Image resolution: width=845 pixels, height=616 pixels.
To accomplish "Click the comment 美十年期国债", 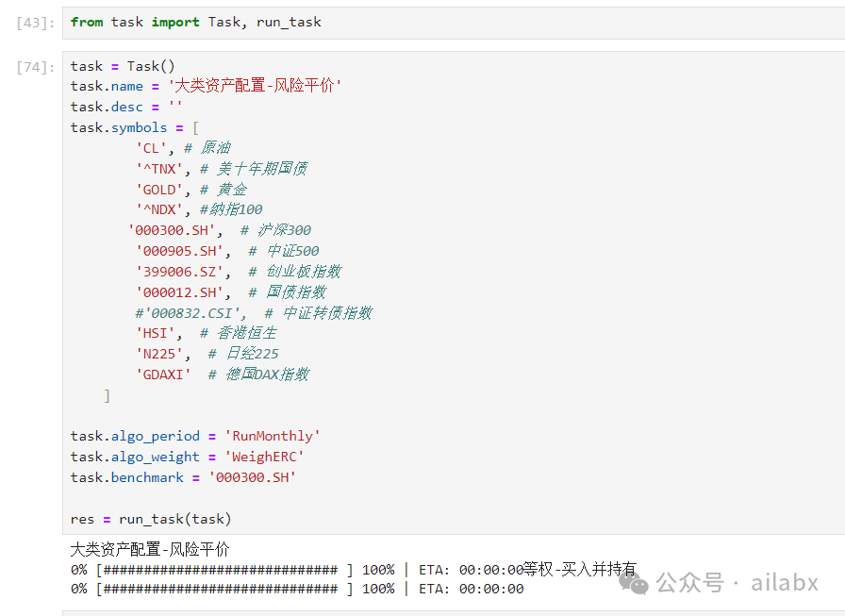I will (262, 169).
